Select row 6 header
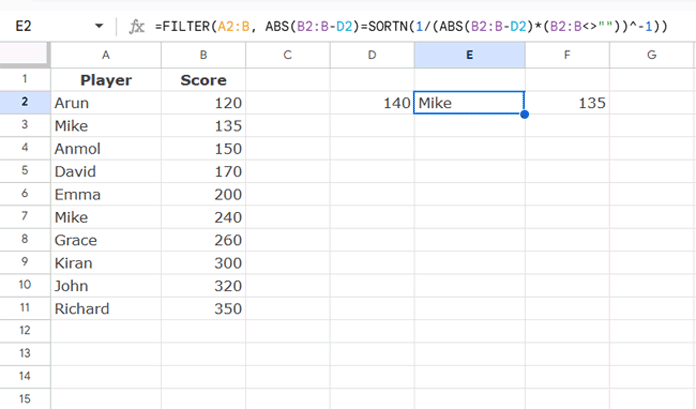The image size is (696, 409). coord(25,194)
